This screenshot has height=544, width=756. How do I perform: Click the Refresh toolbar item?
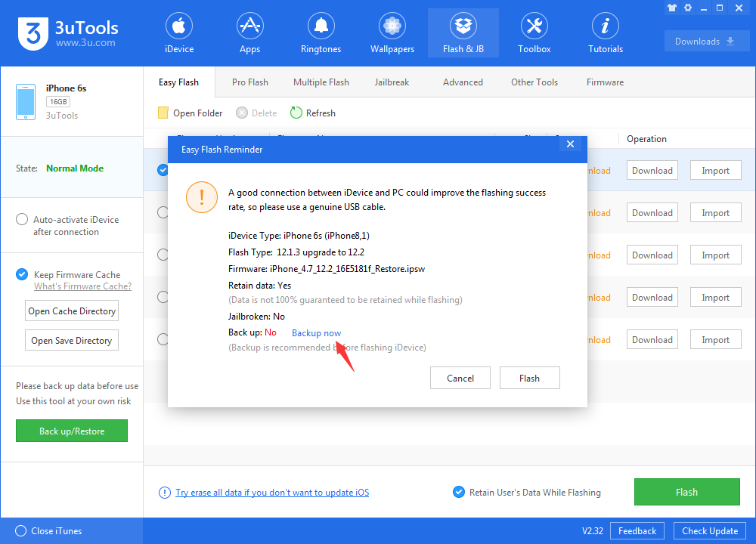(313, 113)
